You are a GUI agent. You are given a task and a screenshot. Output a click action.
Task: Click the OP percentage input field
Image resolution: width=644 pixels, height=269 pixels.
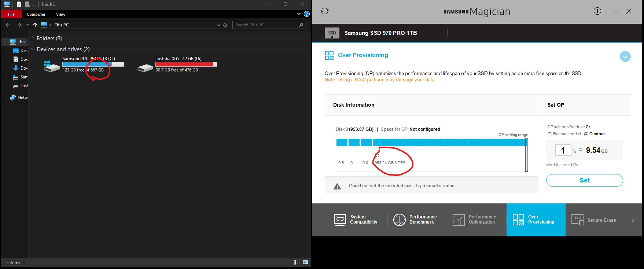click(x=563, y=151)
